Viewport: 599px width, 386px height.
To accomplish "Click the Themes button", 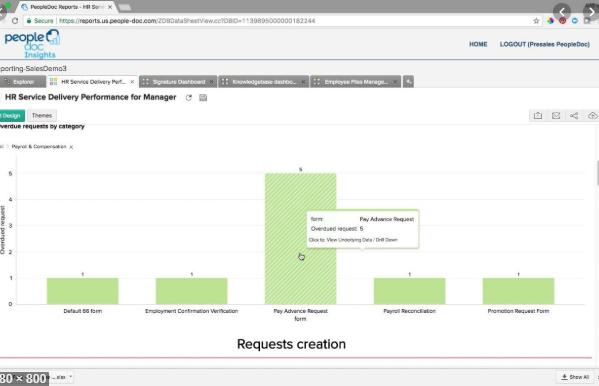I will tap(42, 115).
